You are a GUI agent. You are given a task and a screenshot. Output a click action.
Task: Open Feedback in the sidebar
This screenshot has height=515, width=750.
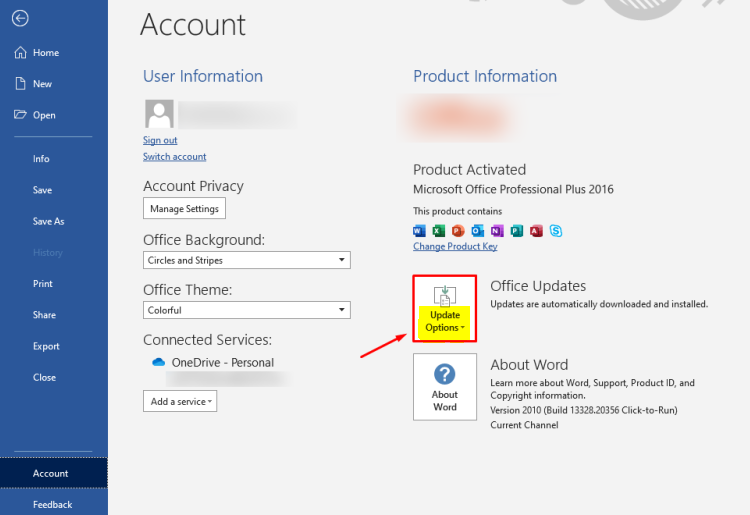[53, 504]
